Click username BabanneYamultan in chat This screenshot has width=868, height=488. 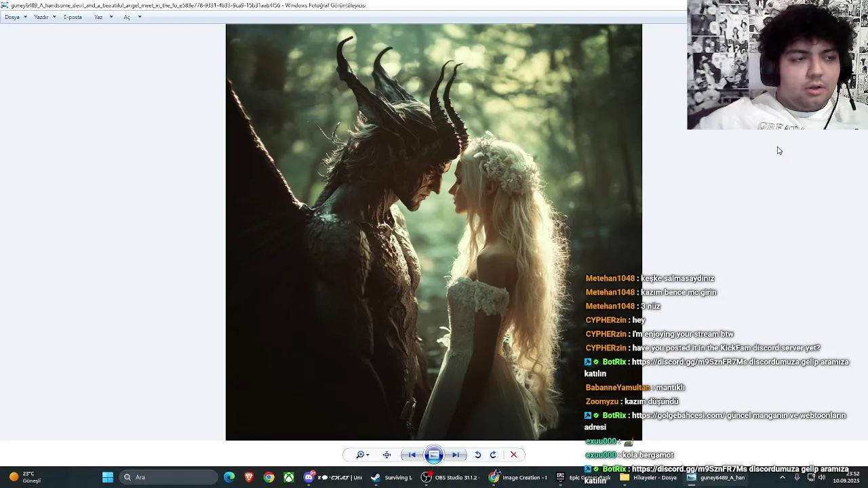click(x=618, y=388)
